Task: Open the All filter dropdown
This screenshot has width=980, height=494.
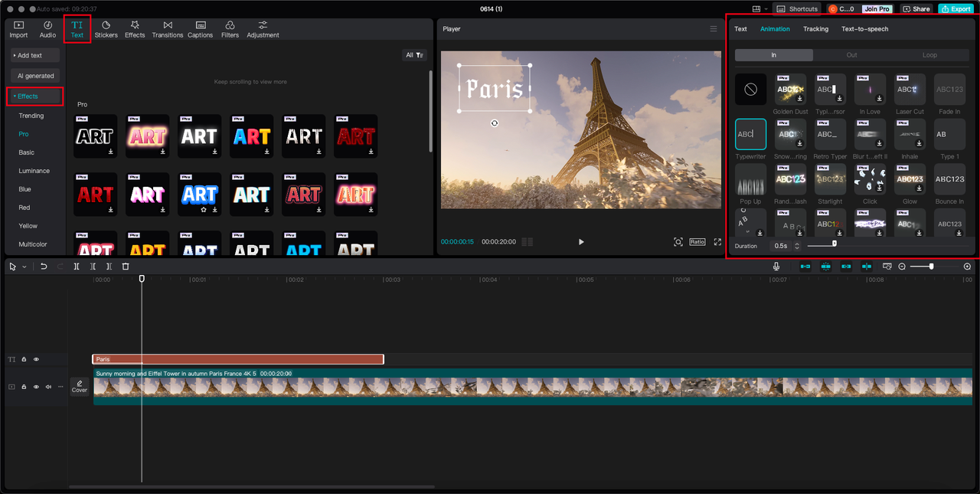Action: [414, 55]
